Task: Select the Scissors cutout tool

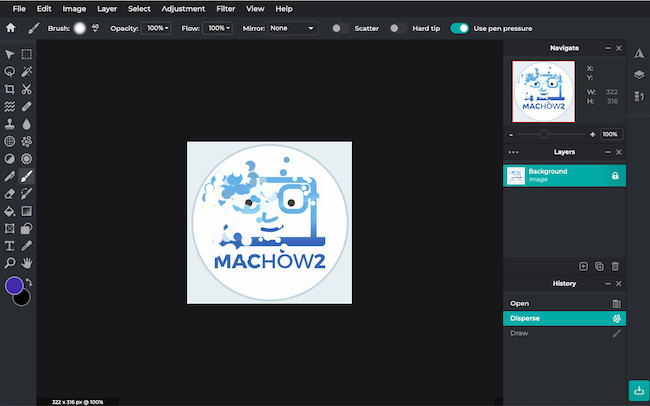Action: [27, 88]
